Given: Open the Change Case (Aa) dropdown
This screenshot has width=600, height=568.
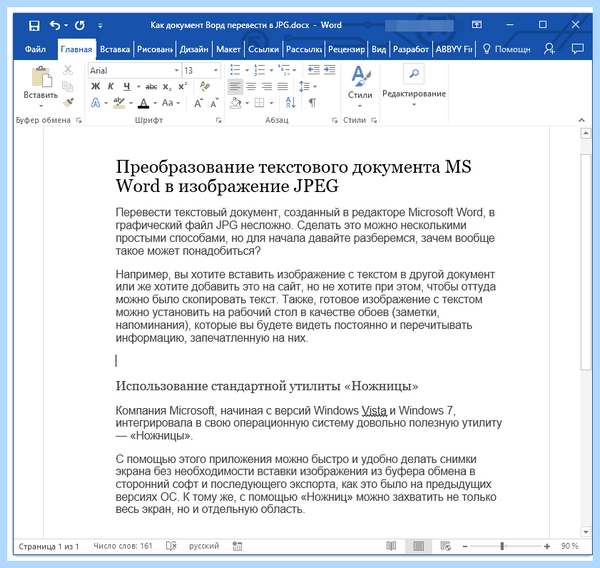Looking at the screenshot, I should pos(171,103).
